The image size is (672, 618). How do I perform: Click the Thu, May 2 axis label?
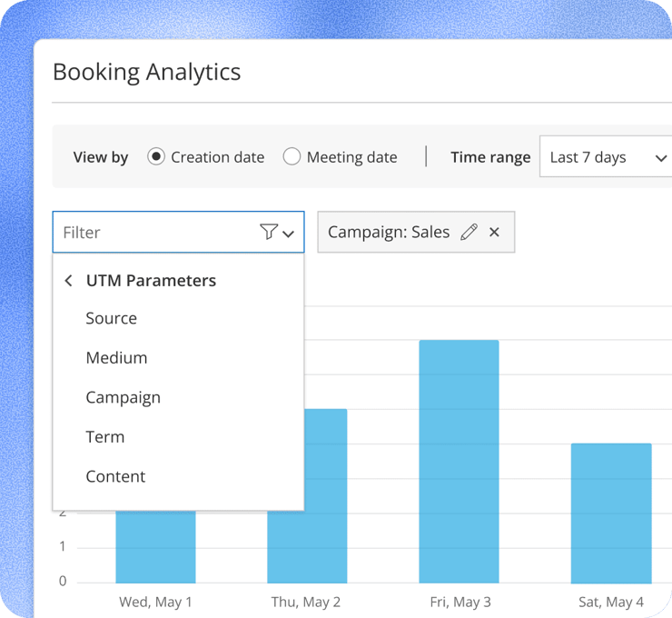pos(305,603)
